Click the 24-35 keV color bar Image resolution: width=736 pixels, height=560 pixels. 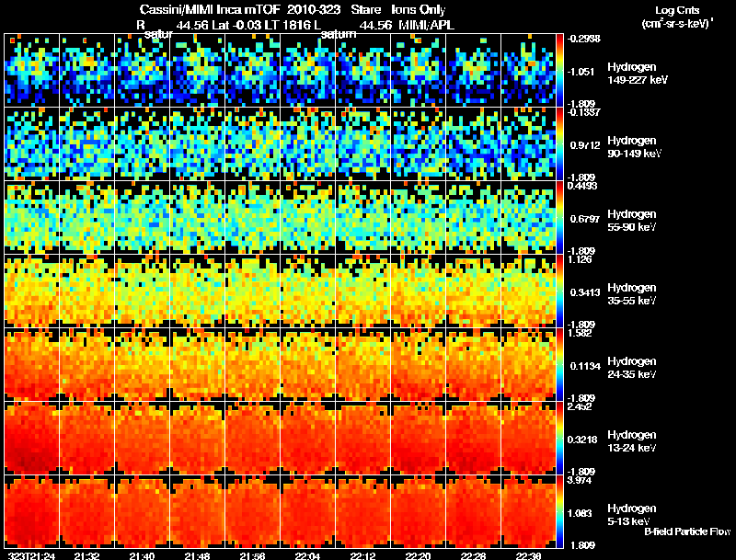tap(559, 364)
